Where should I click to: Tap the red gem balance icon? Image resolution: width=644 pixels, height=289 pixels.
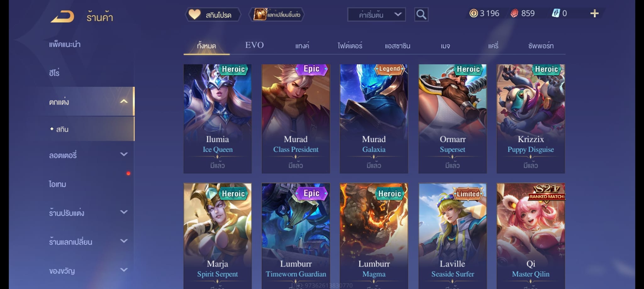514,13
